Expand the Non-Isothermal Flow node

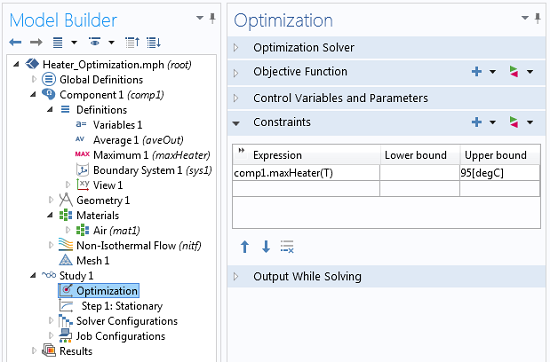pyautogui.click(x=51, y=245)
